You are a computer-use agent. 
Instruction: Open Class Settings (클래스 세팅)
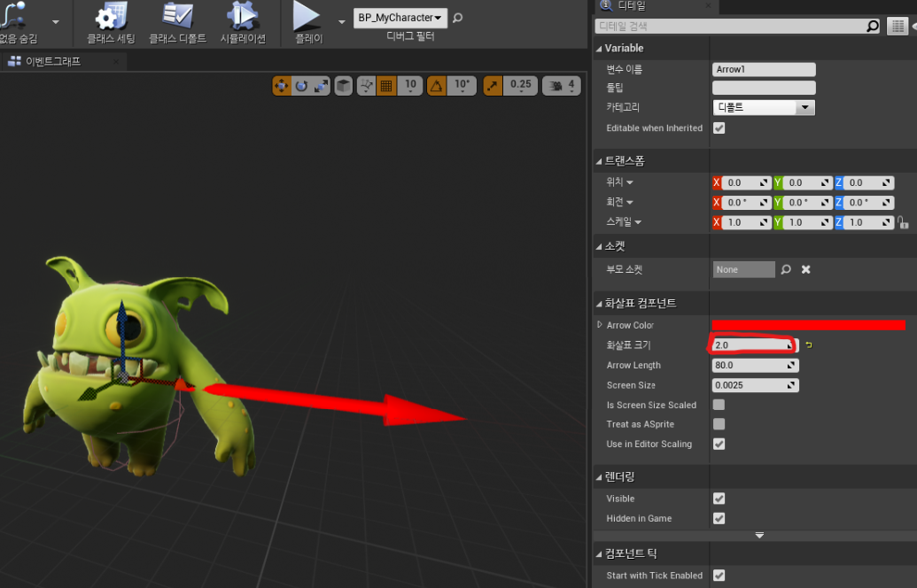pyautogui.click(x=111, y=23)
